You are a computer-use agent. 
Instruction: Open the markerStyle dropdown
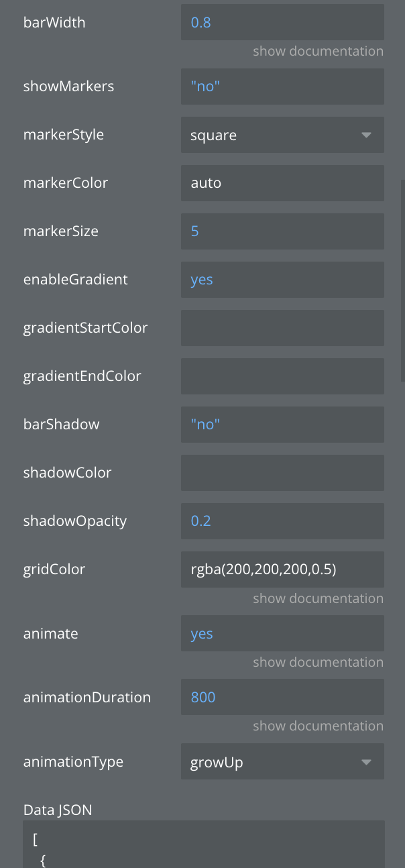(282, 135)
